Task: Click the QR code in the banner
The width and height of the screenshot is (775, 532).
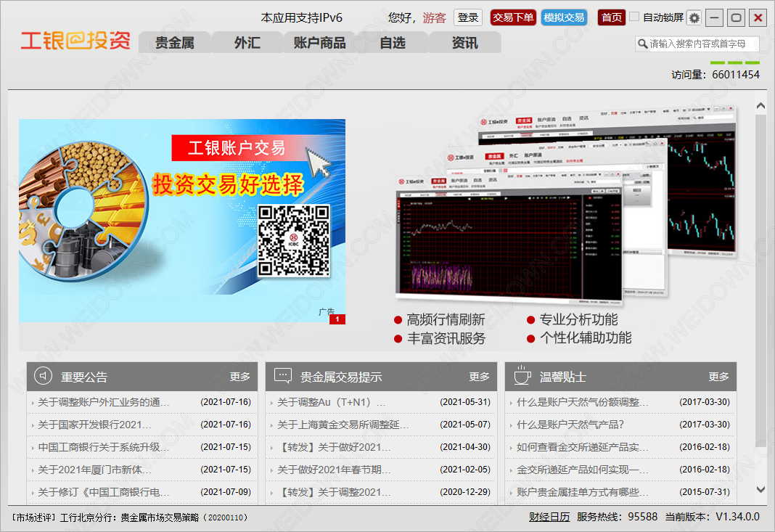Action: (x=294, y=241)
